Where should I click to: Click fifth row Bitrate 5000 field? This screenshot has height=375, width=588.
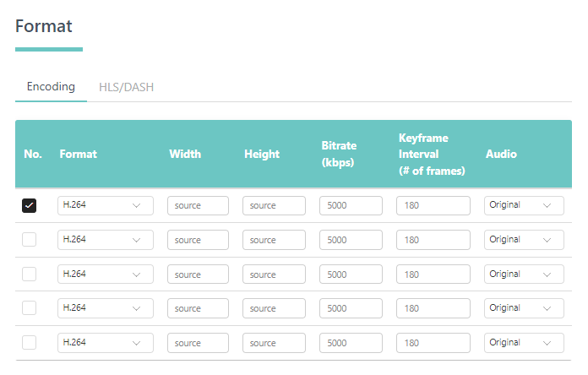click(x=351, y=343)
